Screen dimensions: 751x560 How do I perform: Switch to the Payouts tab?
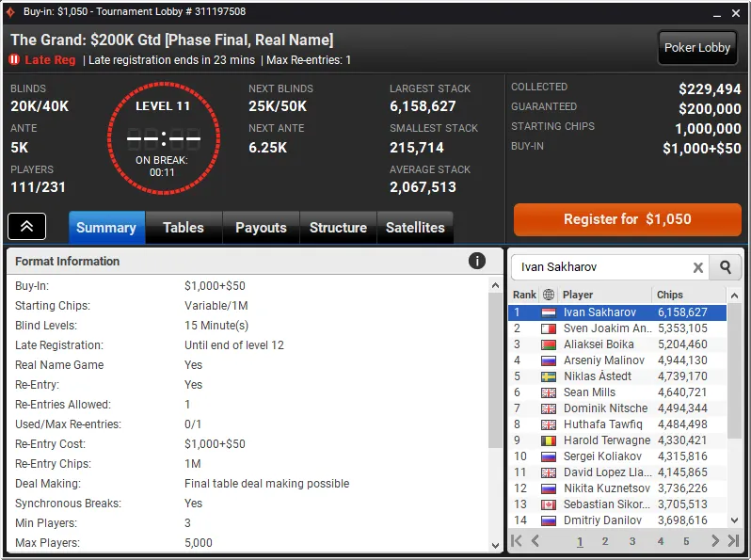tap(261, 228)
